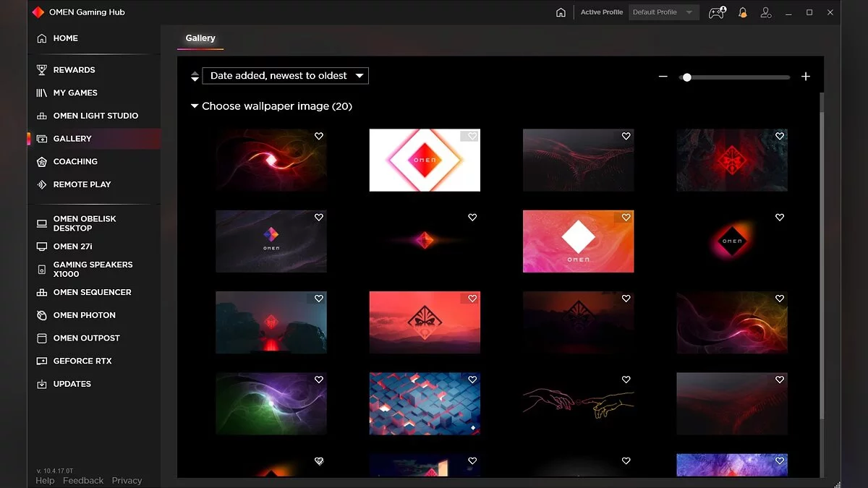
Task: Click the Updates download icon in sidebar
Action: point(42,384)
